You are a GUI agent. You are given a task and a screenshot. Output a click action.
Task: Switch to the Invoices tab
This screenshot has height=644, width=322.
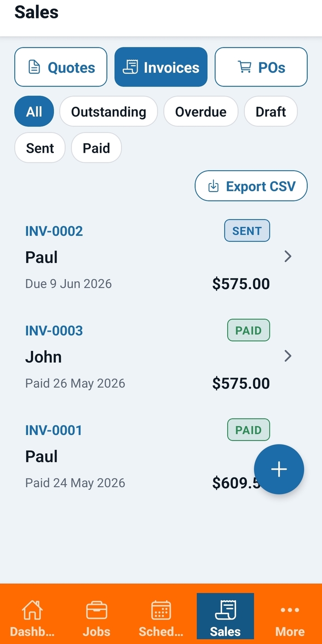[161, 67]
